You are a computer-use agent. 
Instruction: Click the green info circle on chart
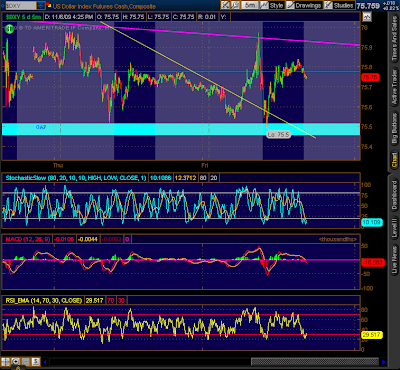click(x=9, y=29)
